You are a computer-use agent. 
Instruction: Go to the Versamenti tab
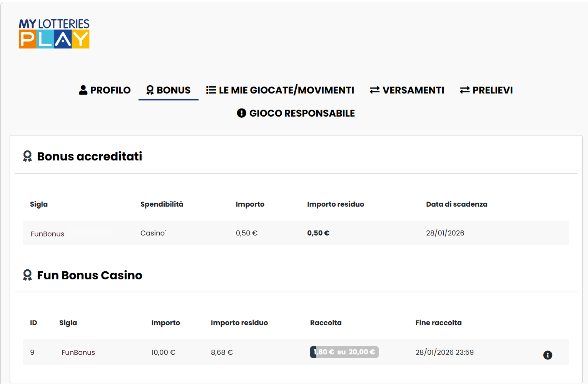[407, 90]
